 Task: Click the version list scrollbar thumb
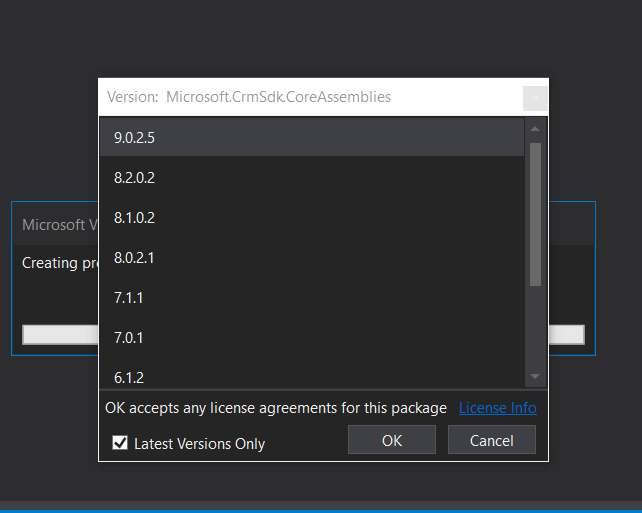tap(535, 214)
